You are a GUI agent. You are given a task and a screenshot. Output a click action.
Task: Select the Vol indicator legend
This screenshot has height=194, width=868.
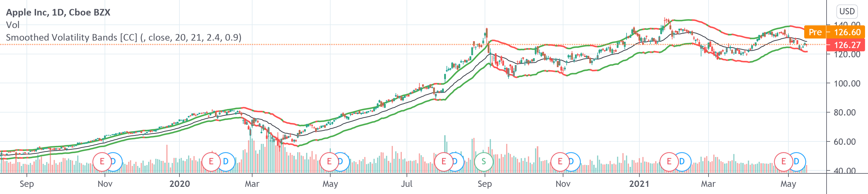point(13,25)
